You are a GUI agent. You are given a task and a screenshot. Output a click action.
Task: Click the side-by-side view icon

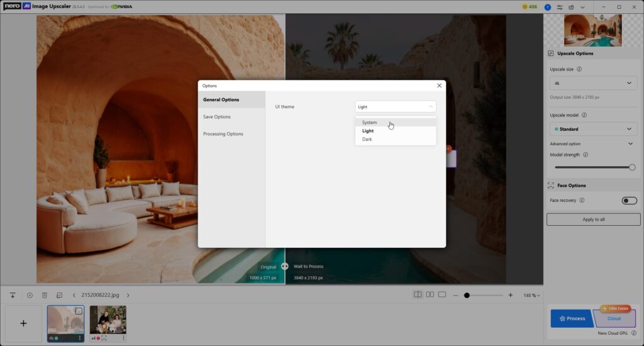(430, 295)
